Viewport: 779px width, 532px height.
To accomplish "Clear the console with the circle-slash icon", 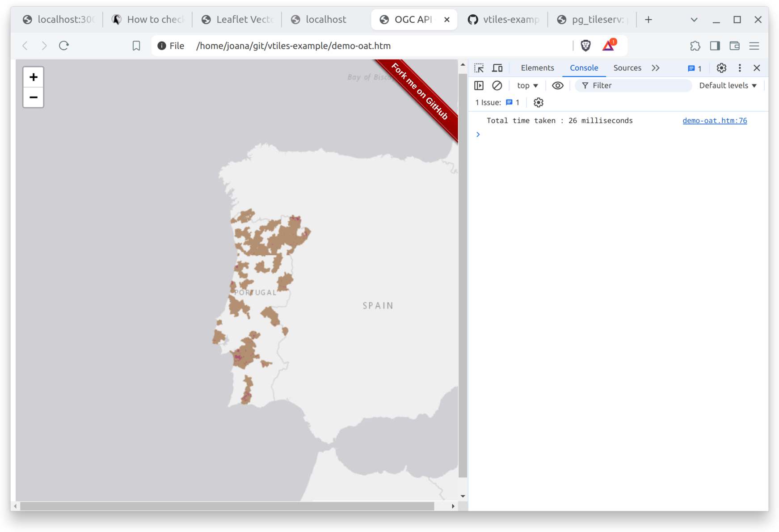I will tap(497, 85).
